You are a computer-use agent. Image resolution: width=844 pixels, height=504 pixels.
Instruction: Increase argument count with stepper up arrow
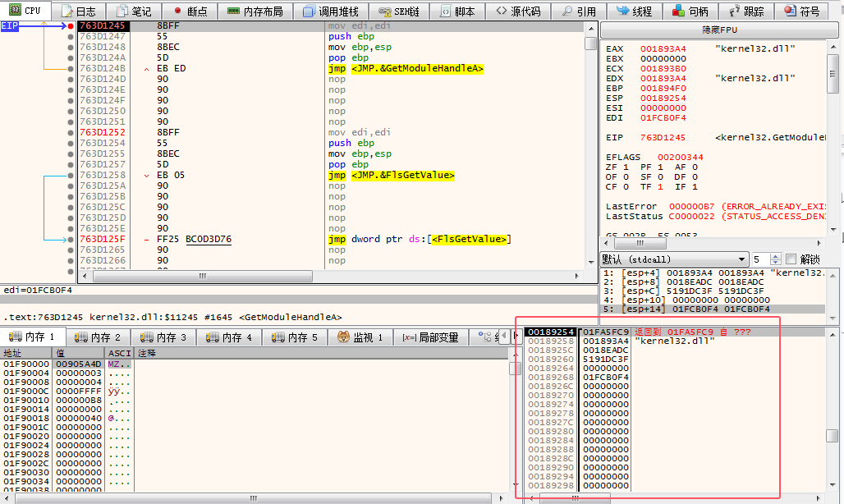776,257
